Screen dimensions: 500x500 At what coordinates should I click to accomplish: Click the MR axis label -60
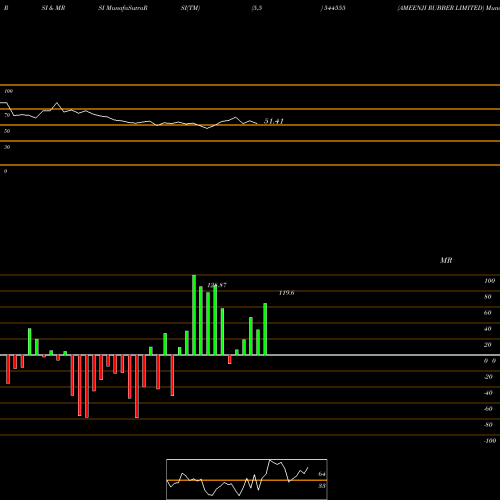488,409
